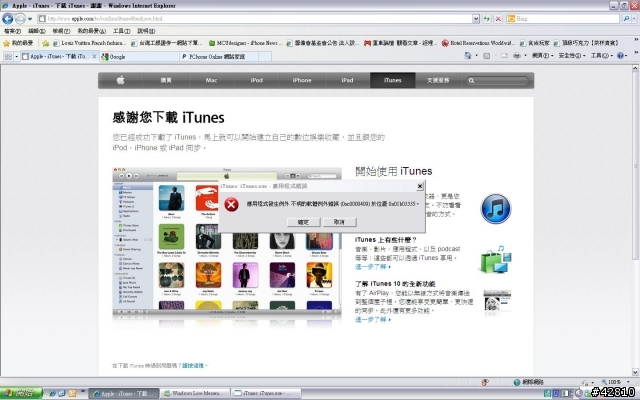Open the search provider dropdown arrow
Screen dimensions: 640x400
pos(635,19)
